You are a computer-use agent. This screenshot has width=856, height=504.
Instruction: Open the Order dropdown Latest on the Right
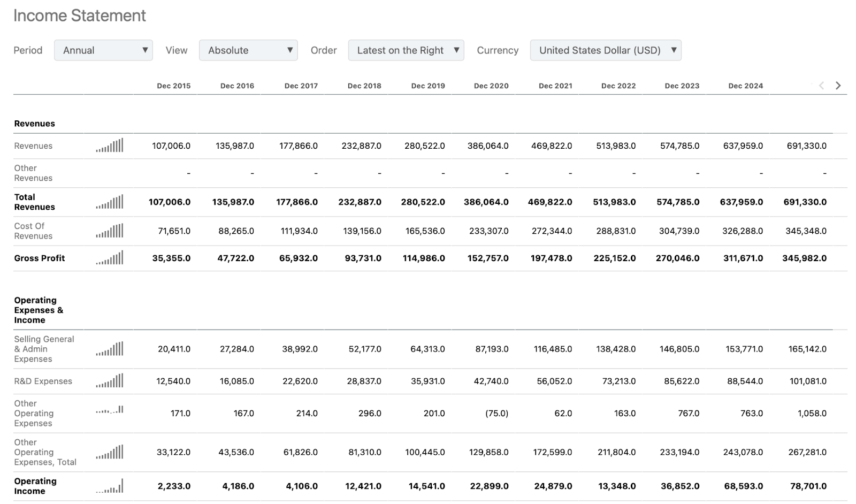pyautogui.click(x=406, y=50)
